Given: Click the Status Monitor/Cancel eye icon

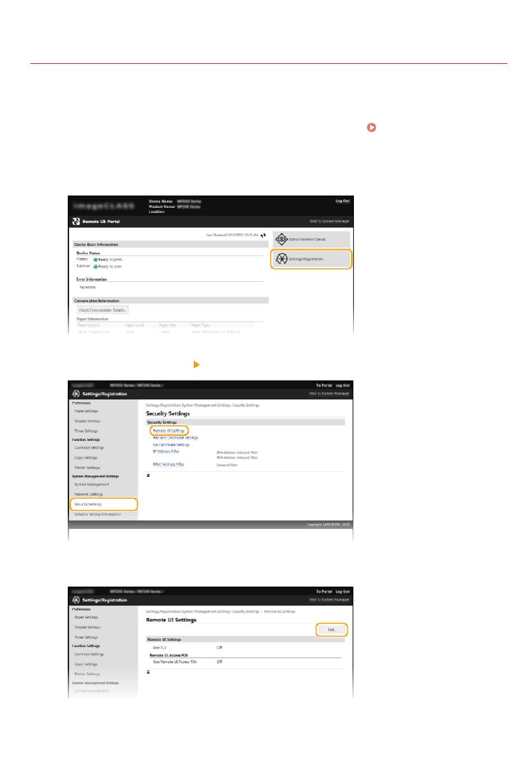Looking at the screenshot, I should coord(282,240).
